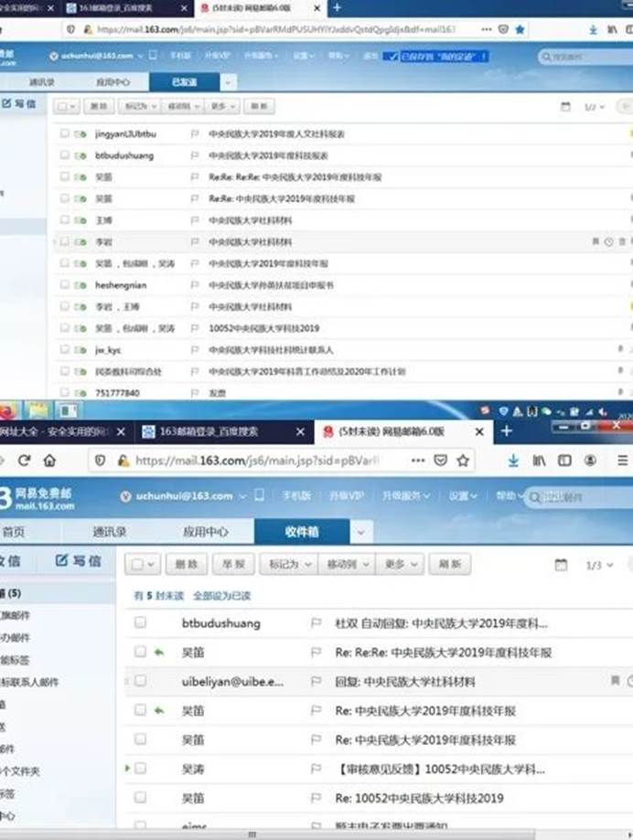Click yellow folder icon on the Windows taskbar

tap(38, 411)
